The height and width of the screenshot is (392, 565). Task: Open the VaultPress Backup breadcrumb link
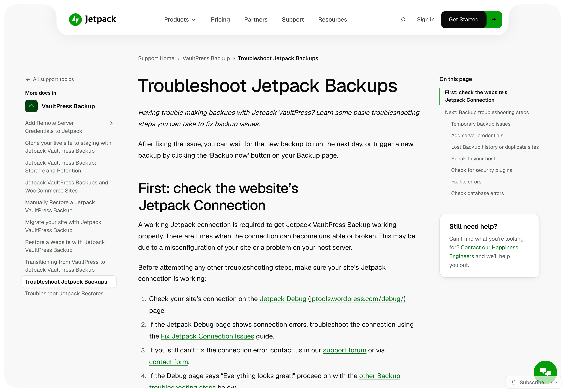[x=206, y=58]
